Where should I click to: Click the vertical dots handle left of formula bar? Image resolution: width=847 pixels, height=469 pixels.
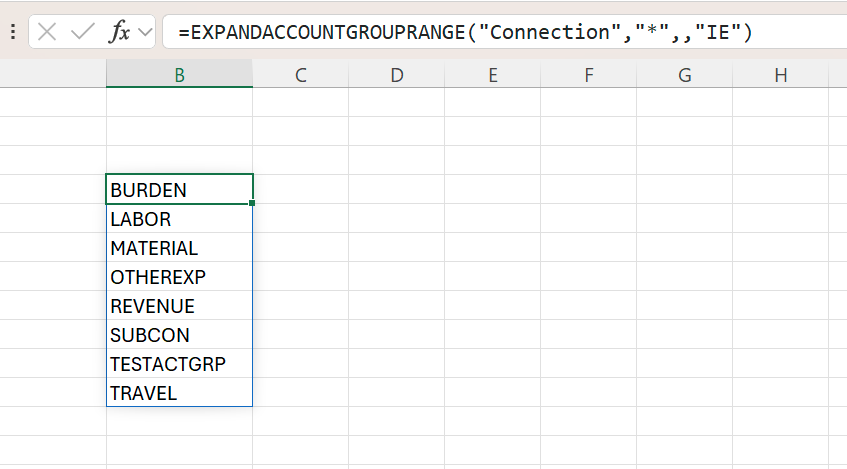pos(13,32)
